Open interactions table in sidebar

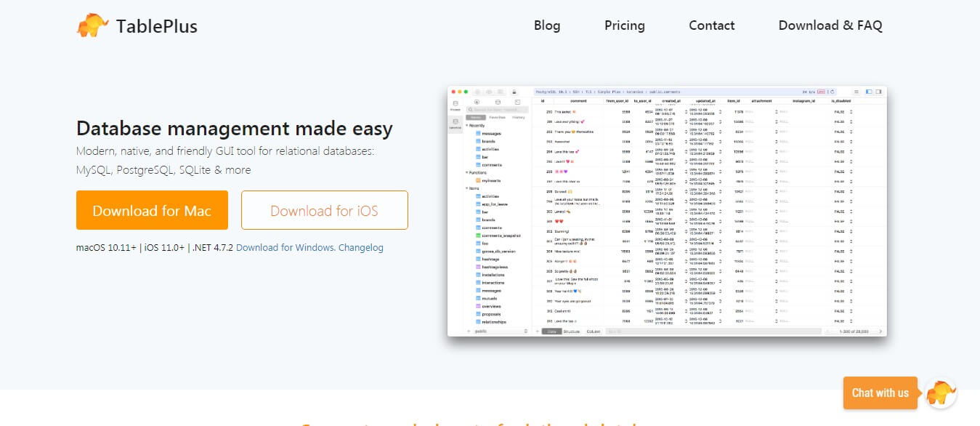(493, 283)
